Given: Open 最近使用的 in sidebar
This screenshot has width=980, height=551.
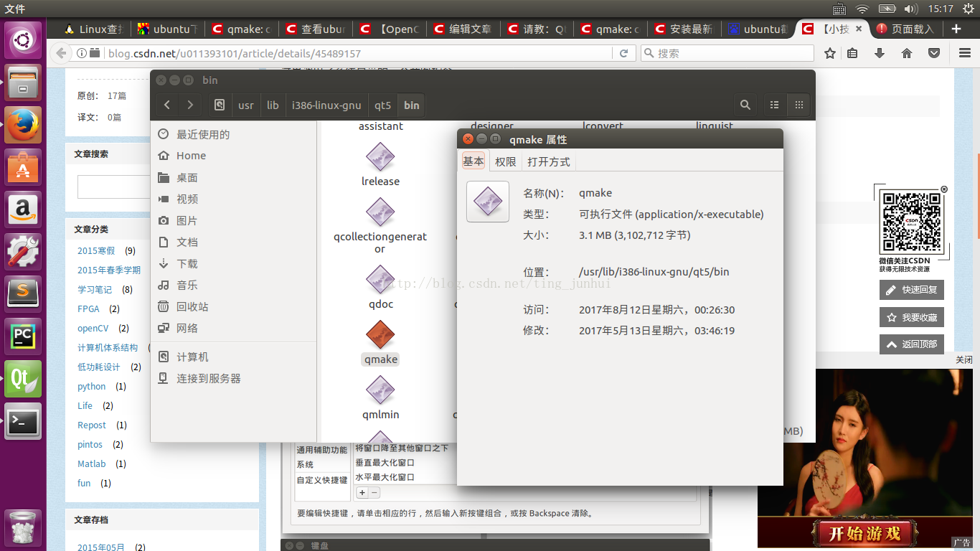Looking at the screenshot, I should coord(203,134).
